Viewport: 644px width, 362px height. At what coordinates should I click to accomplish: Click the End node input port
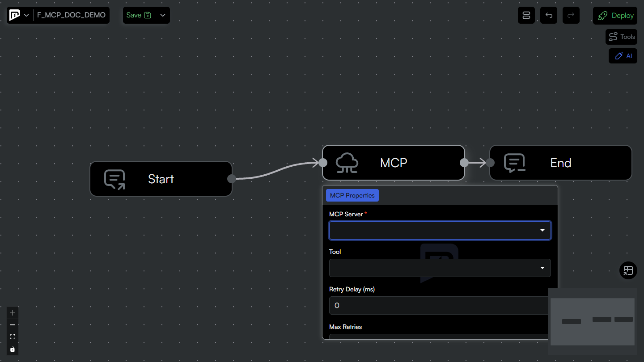(490, 163)
